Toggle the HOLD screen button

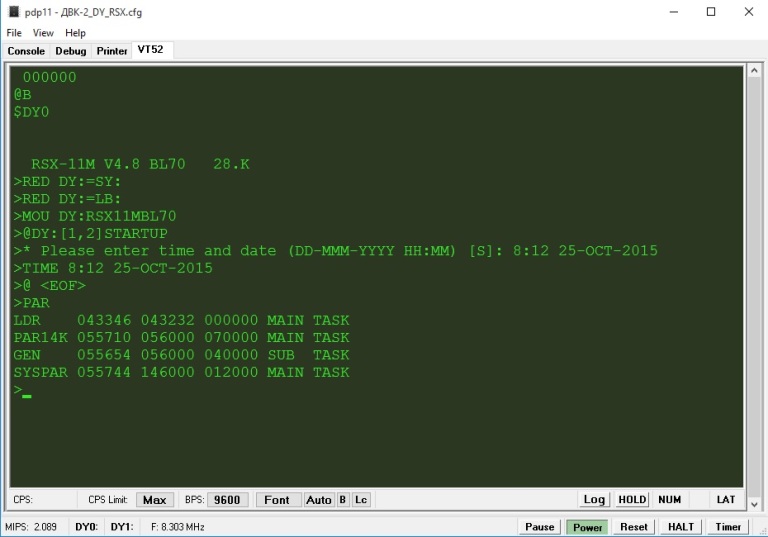coord(632,500)
